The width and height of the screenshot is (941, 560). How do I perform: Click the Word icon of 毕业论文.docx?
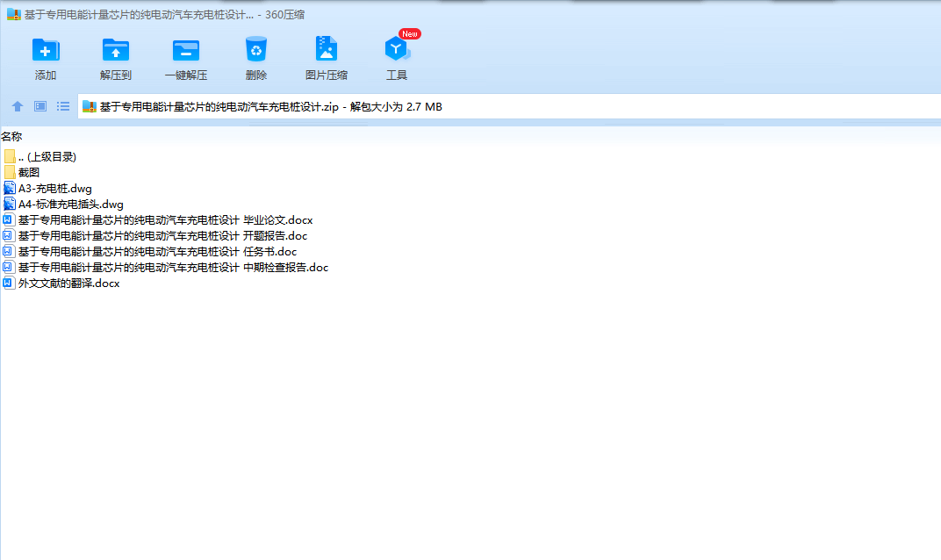click(x=9, y=219)
